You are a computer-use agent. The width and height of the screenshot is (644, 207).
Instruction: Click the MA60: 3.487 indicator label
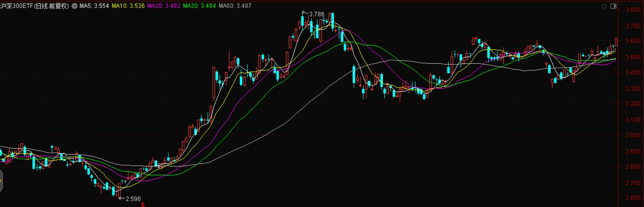[x=235, y=6]
